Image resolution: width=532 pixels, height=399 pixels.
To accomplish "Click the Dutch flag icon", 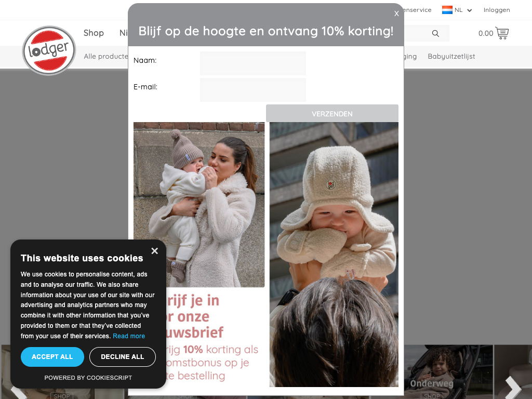I will (x=447, y=10).
